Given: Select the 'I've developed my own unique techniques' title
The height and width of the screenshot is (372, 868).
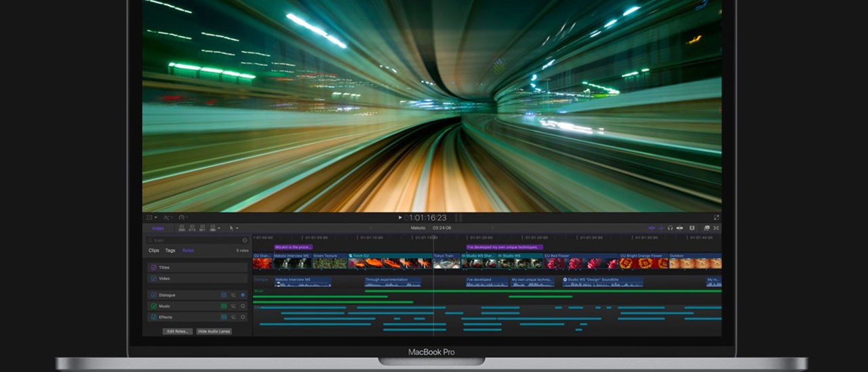Looking at the screenshot, I should click(504, 247).
